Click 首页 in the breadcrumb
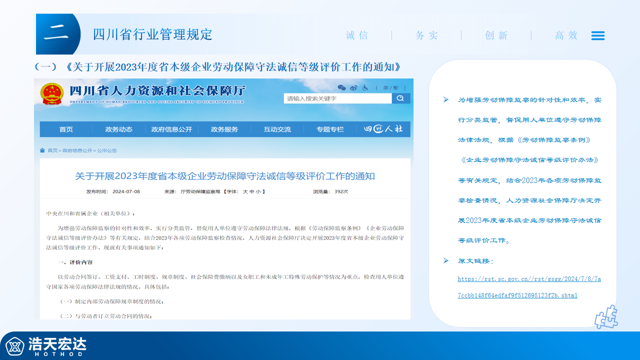 (x=52, y=151)
